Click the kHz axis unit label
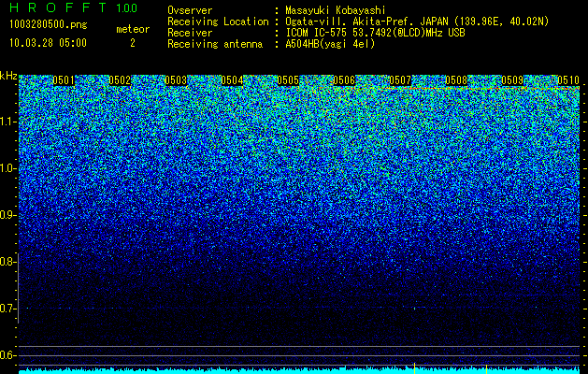 pyautogui.click(x=8, y=76)
